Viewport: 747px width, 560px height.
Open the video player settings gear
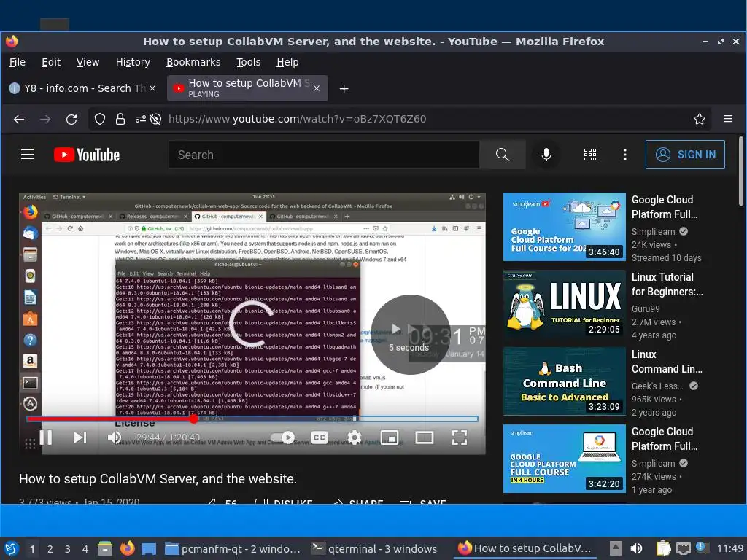point(355,437)
